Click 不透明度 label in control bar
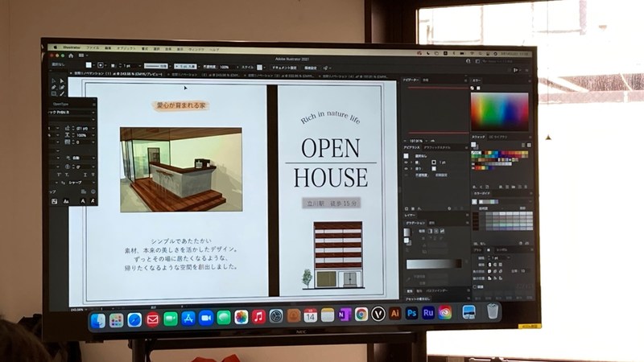The width and height of the screenshot is (644, 362). (x=209, y=67)
